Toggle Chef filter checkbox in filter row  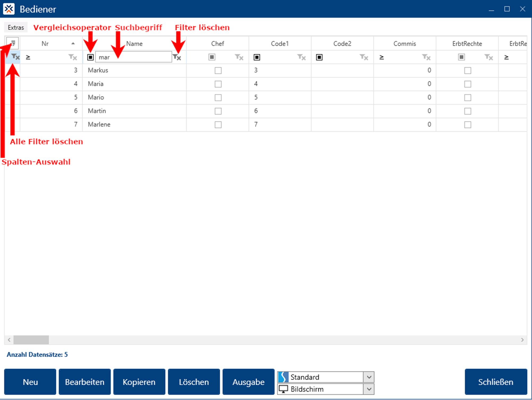[x=212, y=57]
